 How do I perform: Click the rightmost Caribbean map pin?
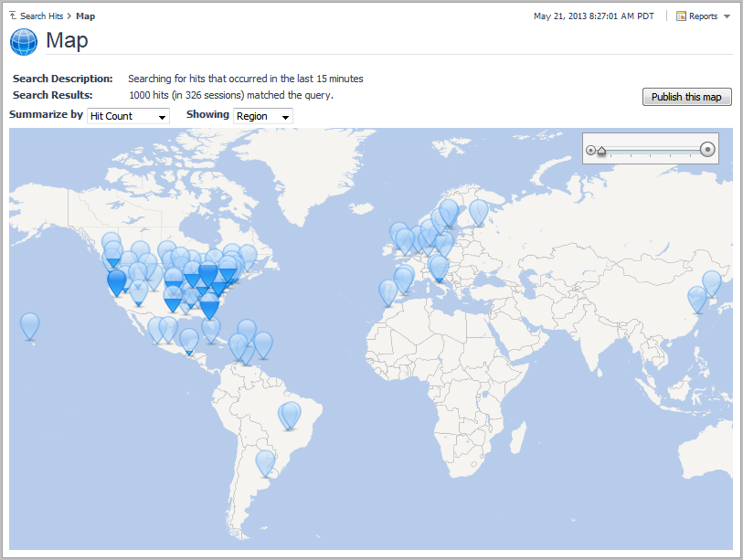(263, 345)
